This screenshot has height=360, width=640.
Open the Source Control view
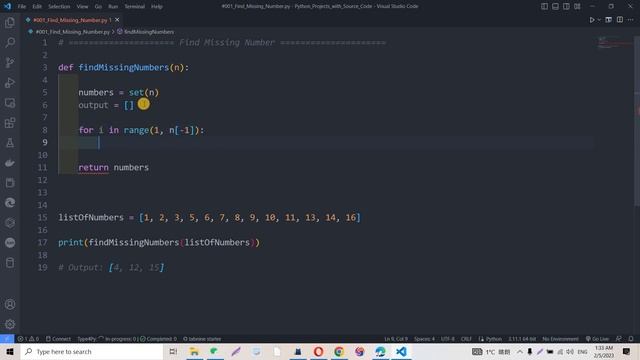[x=10, y=62]
